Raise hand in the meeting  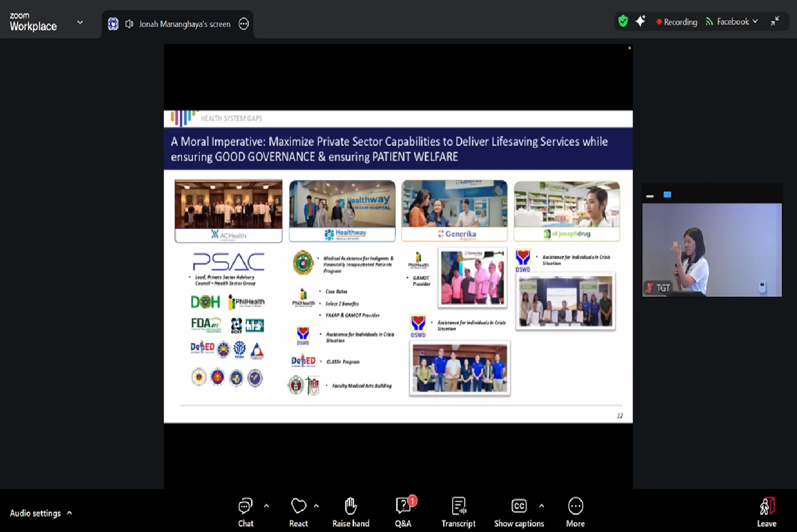[x=350, y=512]
